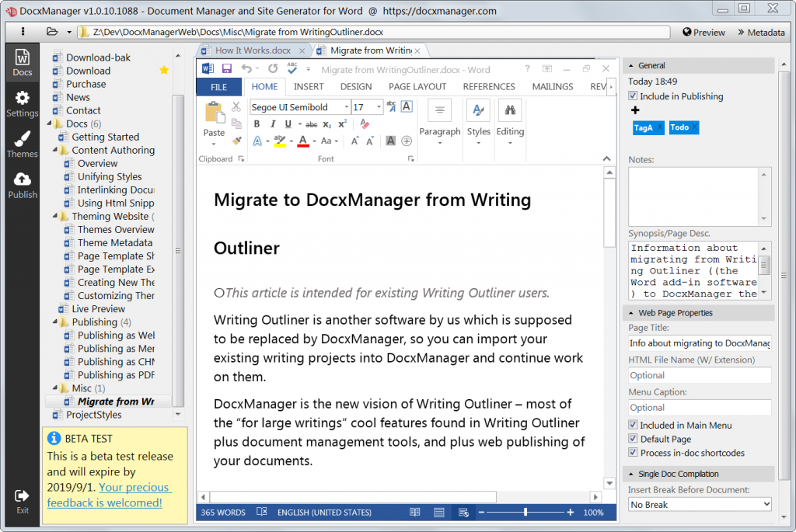Image resolution: width=796 pixels, height=532 pixels.
Task: Click the open folder toolbar icon
Action: 52,31
